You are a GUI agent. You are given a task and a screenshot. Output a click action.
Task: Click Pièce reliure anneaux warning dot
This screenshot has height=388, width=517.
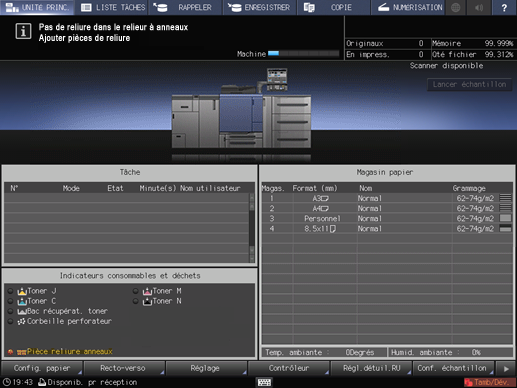10,352
